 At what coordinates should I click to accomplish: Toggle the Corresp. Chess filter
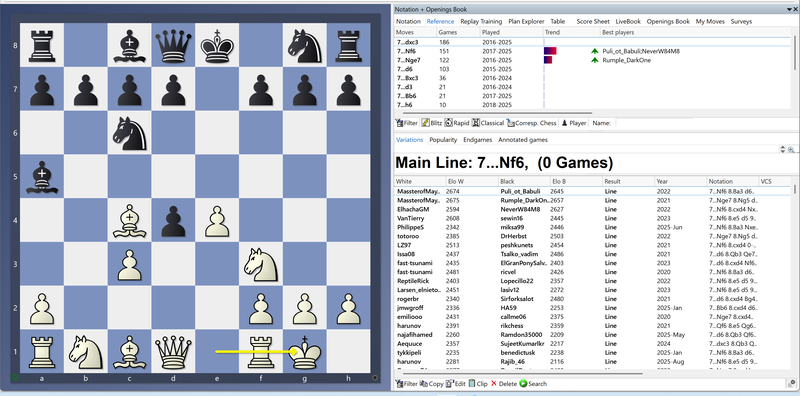532,123
